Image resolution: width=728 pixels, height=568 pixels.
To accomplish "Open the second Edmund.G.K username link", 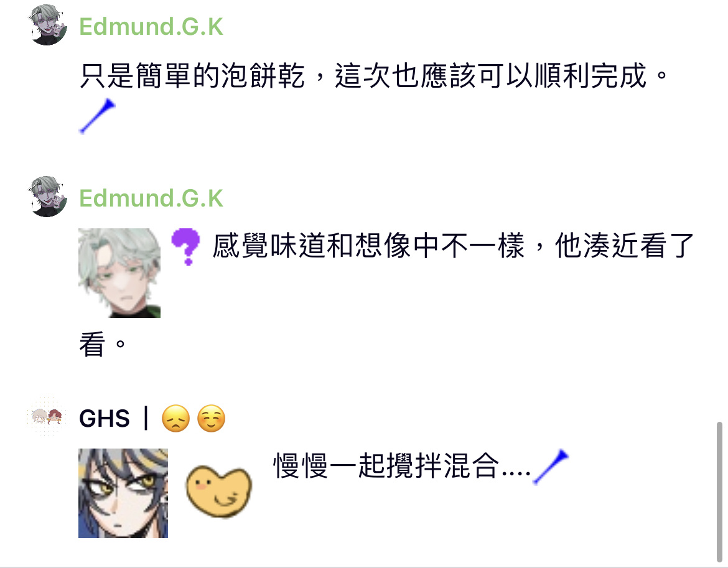I will (151, 198).
